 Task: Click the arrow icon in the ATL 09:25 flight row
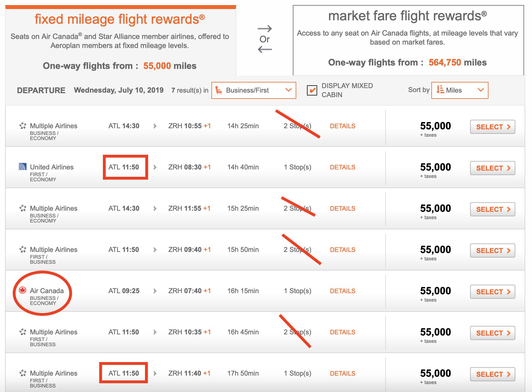pyautogui.click(x=155, y=291)
